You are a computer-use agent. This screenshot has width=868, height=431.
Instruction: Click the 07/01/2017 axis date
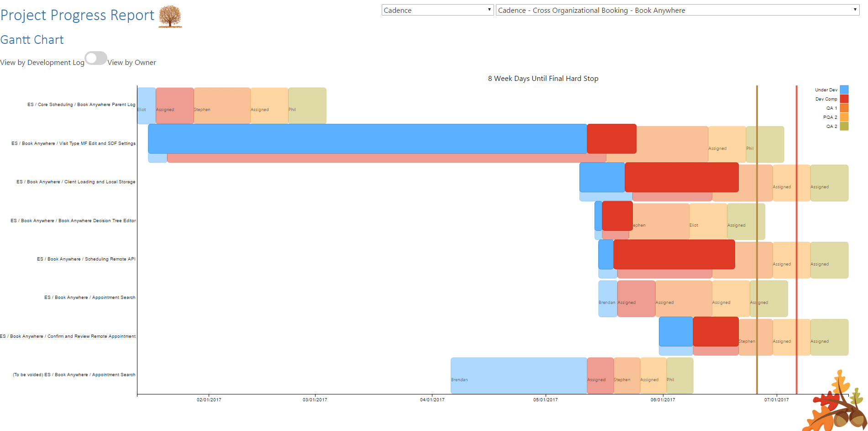tap(777, 400)
